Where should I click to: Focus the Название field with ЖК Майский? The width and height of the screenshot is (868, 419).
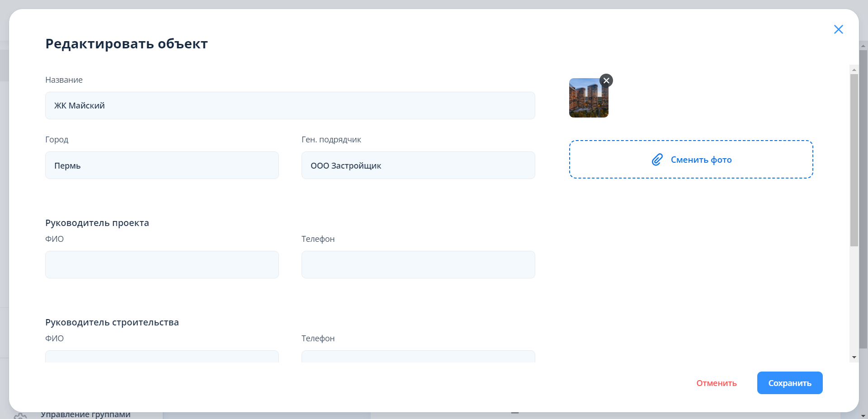point(290,106)
